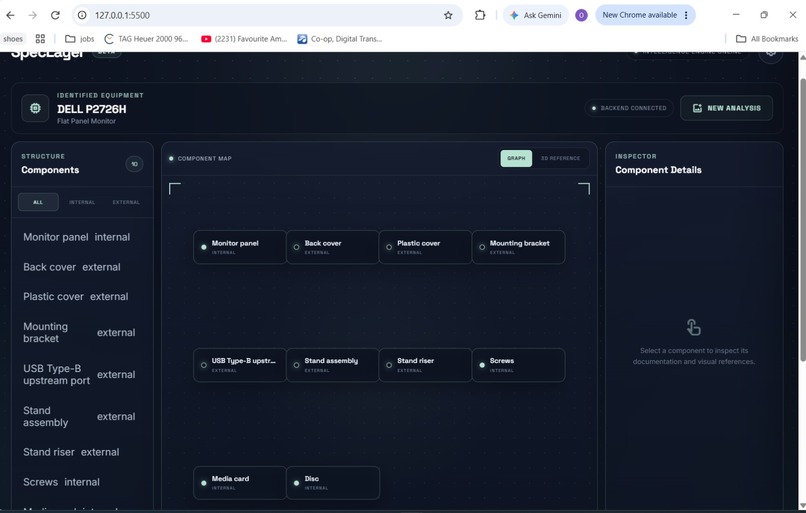
Task: Click the browser forward arrow
Action: pos(33,15)
